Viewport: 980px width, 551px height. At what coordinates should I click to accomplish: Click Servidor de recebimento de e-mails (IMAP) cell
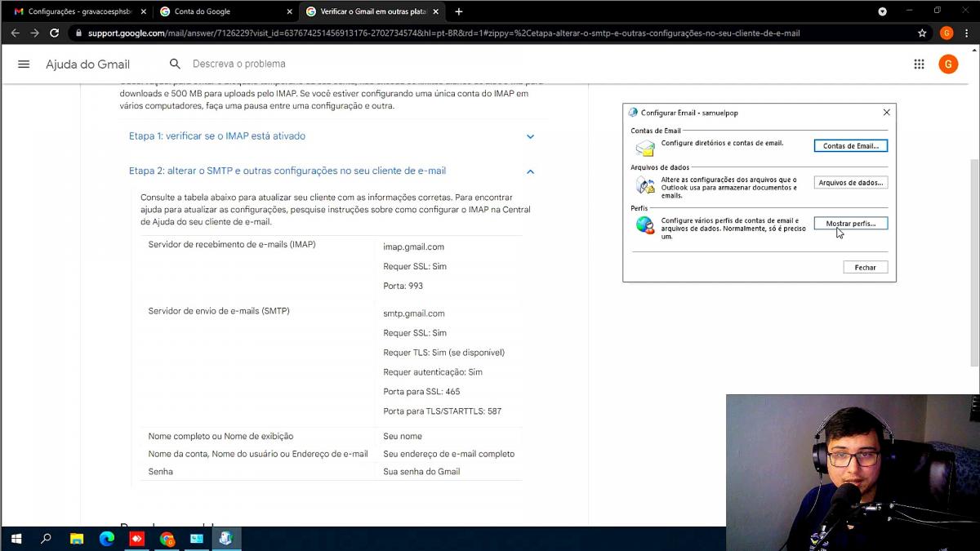pos(232,245)
